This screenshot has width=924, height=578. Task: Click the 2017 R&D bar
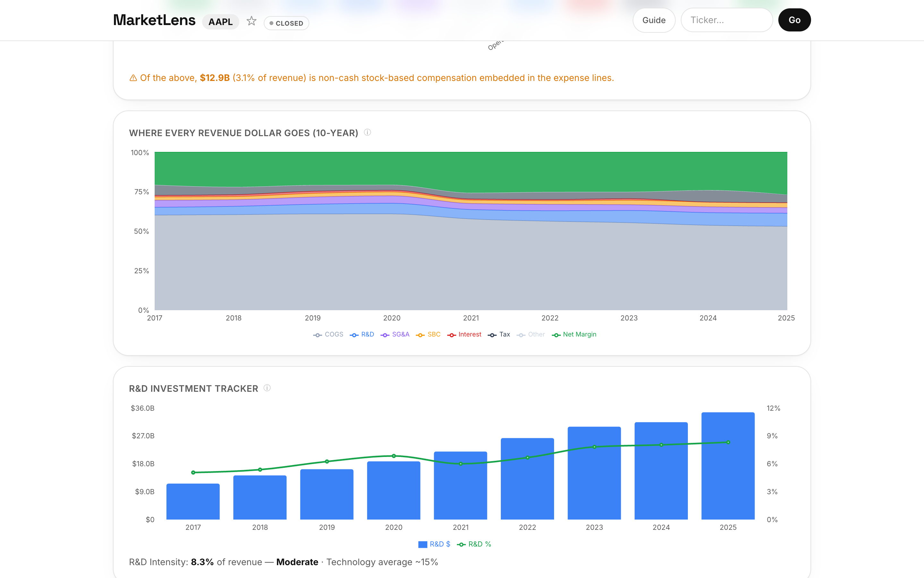pyautogui.click(x=193, y=502)
